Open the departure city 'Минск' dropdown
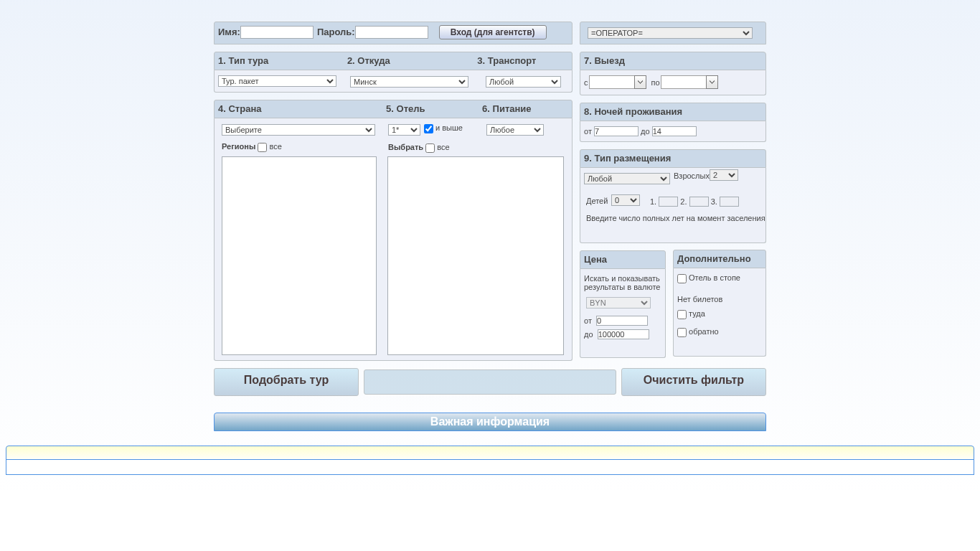This screenshot has width=980, height=551. tap(409, 83)
